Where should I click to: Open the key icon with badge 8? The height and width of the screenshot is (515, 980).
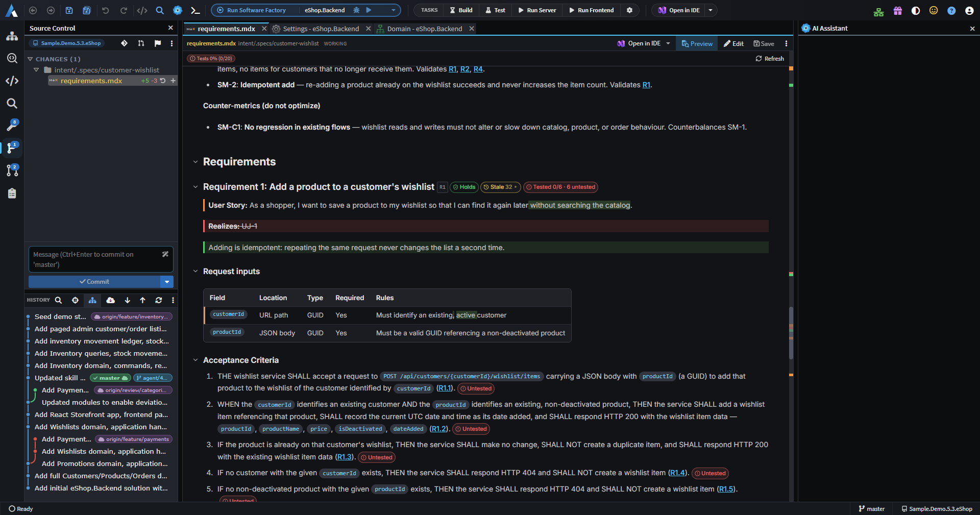point(12,125)
